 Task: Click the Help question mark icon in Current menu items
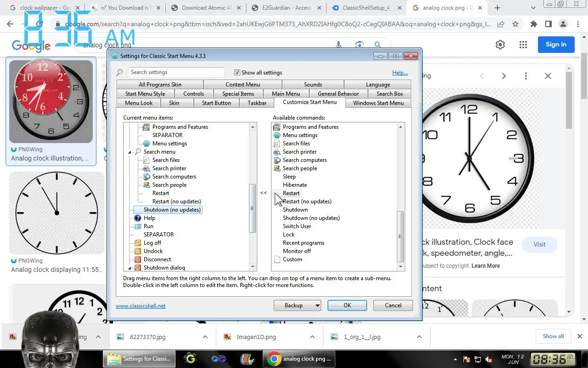(137, 218)
